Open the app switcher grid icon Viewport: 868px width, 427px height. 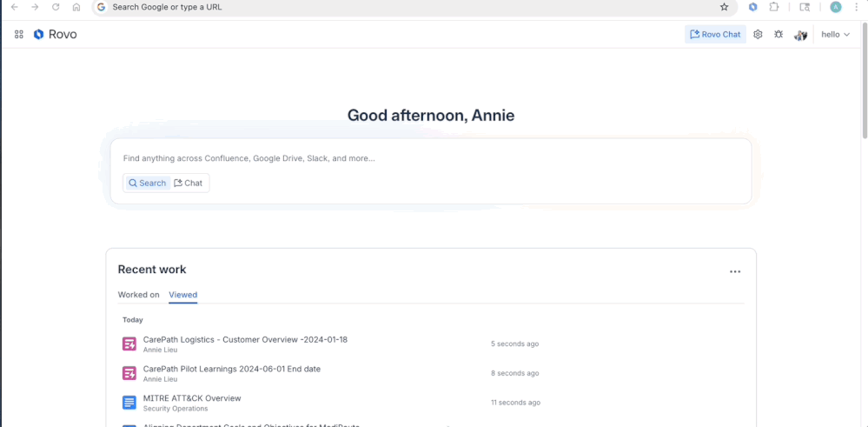pyautogui.click(x=19, y=35)
